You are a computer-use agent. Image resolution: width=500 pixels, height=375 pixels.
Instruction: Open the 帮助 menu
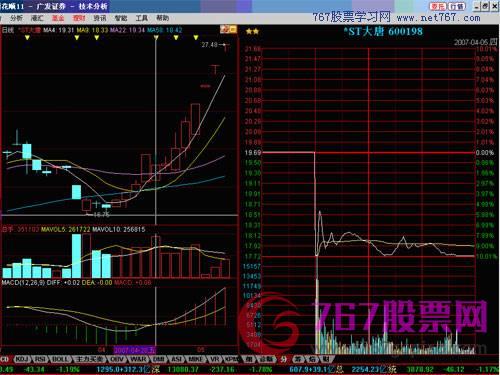pyautogui.click(x=162, y=18)
